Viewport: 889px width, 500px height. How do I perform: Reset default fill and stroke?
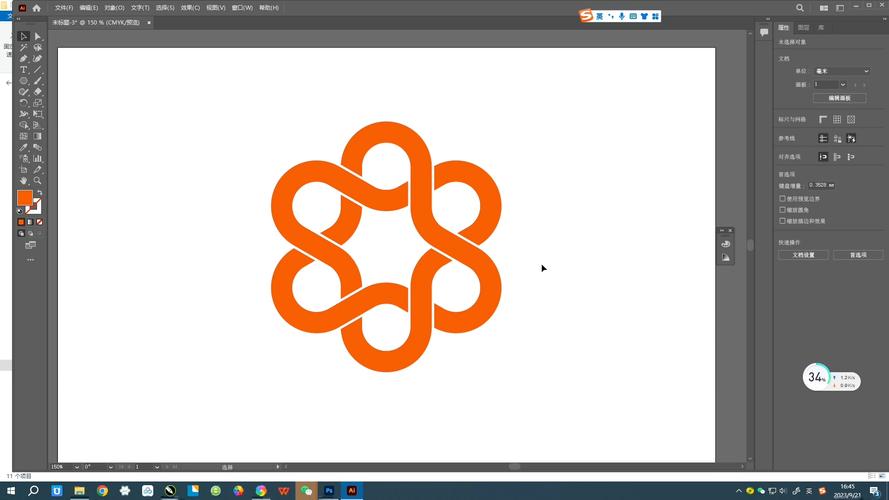[20, 211]
